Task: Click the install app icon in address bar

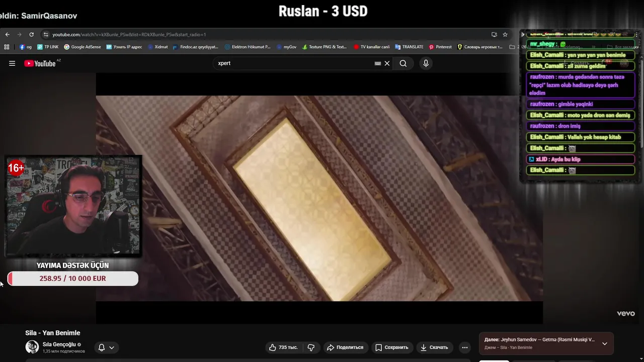Action: [494, 35]
